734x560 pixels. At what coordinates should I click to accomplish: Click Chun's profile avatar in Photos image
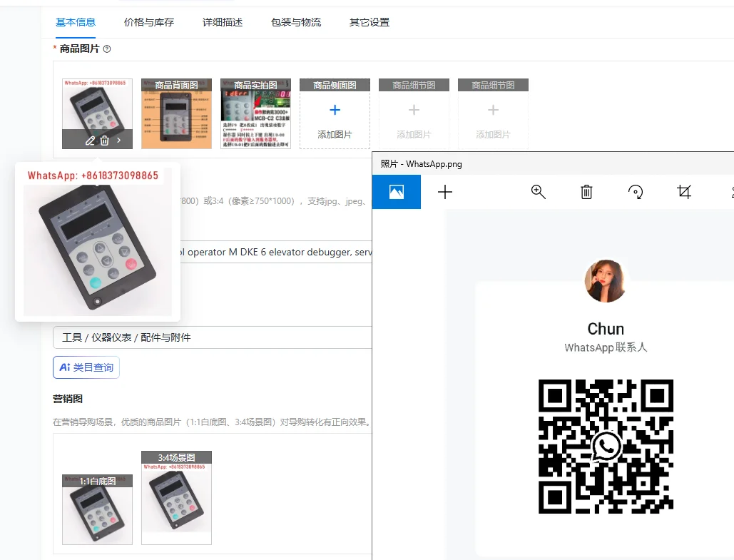(606, 281)
